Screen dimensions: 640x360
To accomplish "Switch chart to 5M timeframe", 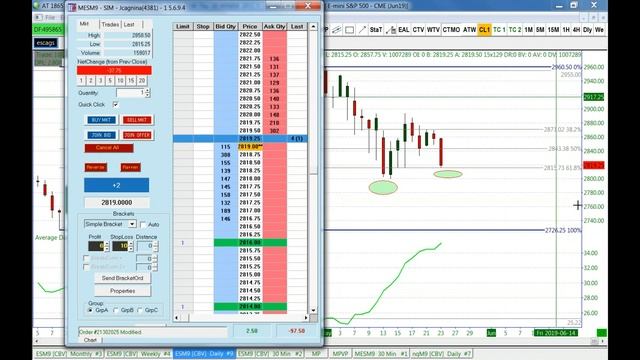I will pos(540,30).
